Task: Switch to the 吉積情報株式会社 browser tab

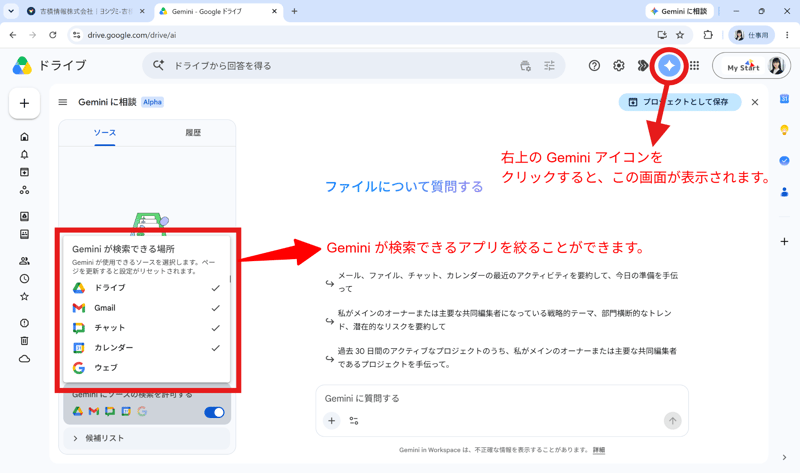Action: click(86, 11)
